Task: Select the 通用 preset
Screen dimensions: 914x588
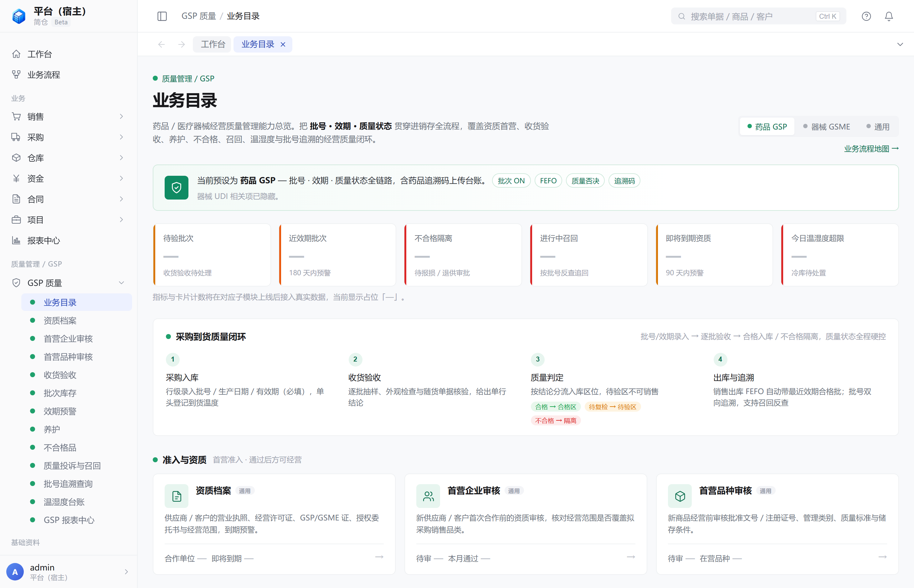Action: 878,126
